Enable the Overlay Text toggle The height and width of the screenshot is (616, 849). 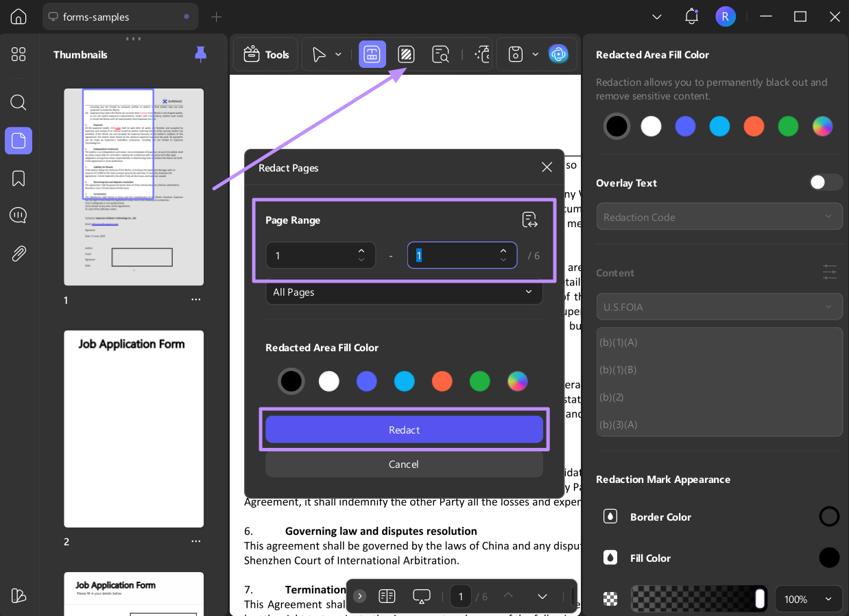pos(826,182)
